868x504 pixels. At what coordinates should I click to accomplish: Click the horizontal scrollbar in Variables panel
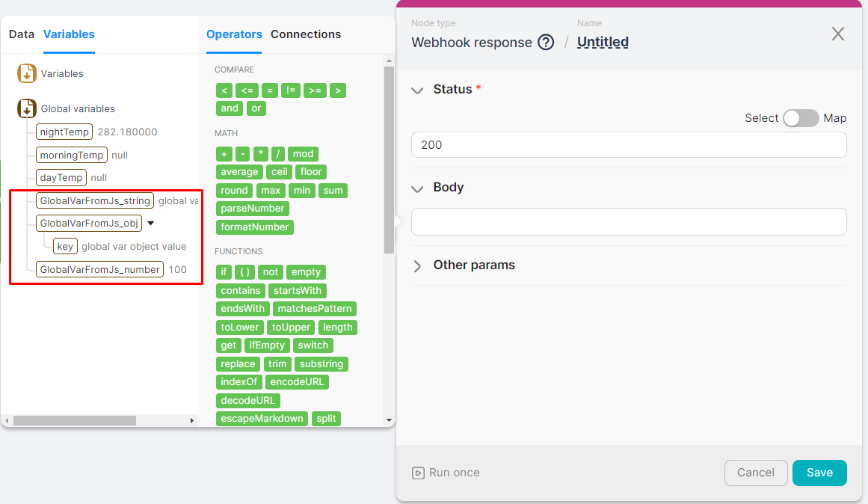(75, 420)
